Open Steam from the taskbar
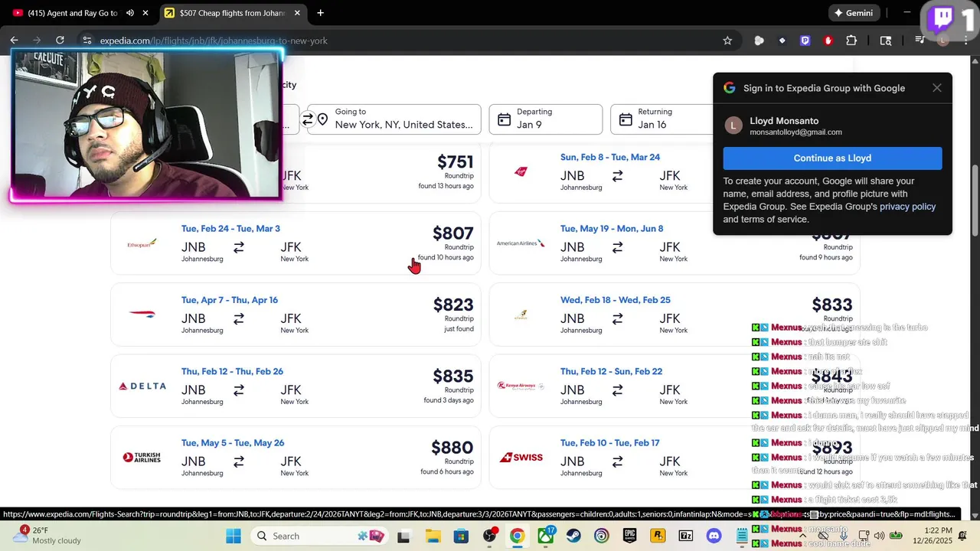 [573, 536]
